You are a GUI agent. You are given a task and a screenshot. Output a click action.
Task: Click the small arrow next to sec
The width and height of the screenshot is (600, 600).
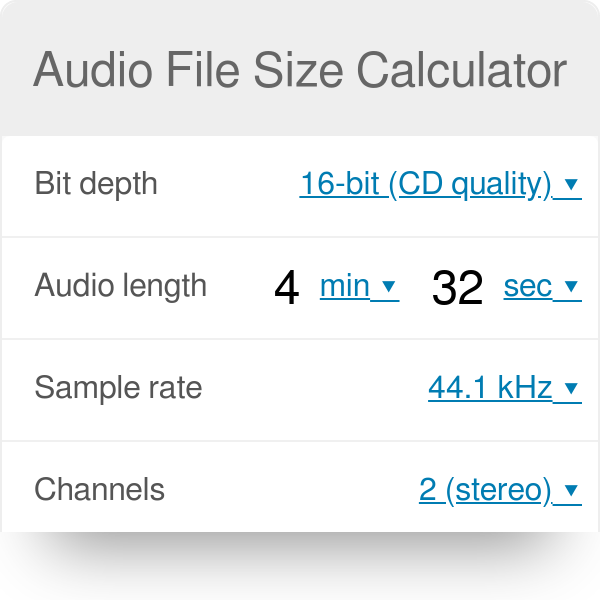point(572,288)
